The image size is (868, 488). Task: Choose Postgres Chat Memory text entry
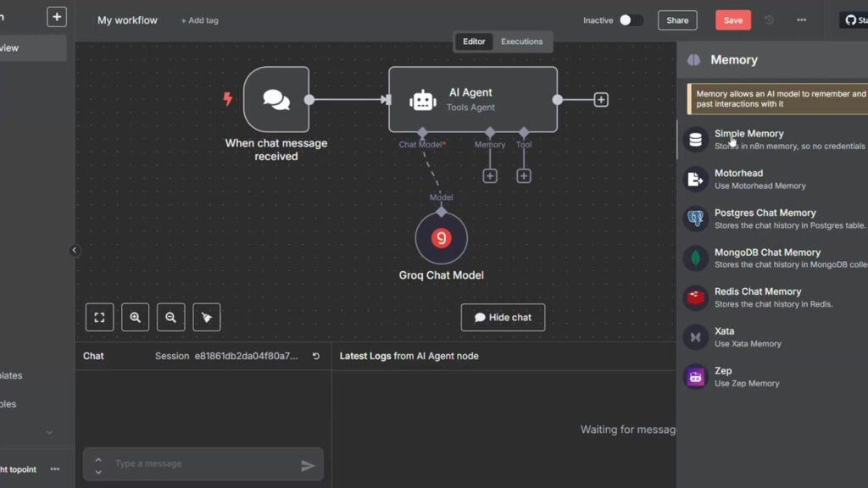765,213
